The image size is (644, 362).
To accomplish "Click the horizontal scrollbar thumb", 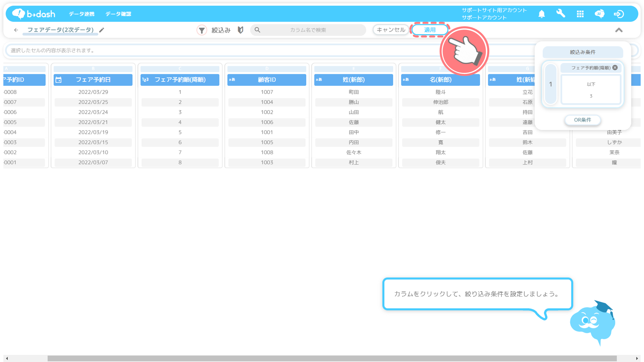I will pyautogui.click(x=332, y=358).
